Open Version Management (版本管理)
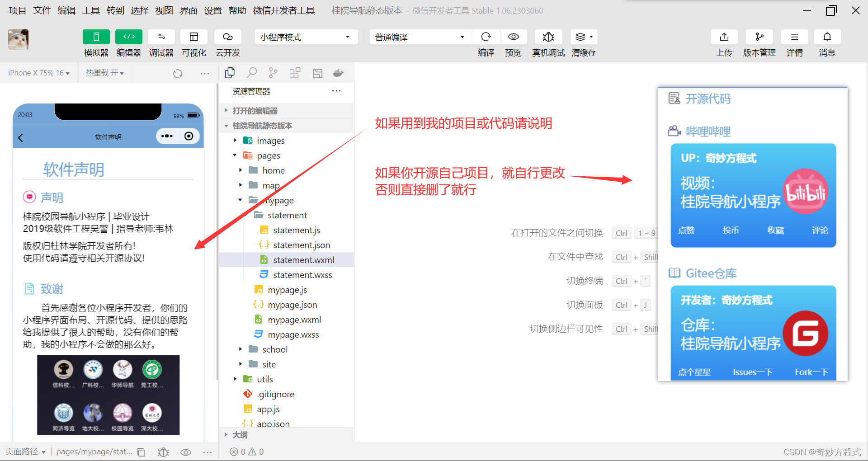The height and width of the screenshot is (461, 868). pyautogui.click(x=759, y=37)
